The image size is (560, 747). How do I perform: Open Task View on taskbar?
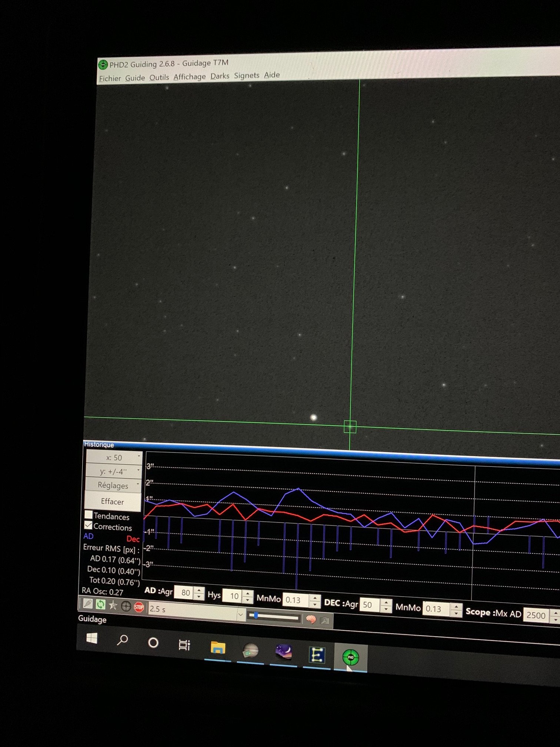tap(184, 645)
